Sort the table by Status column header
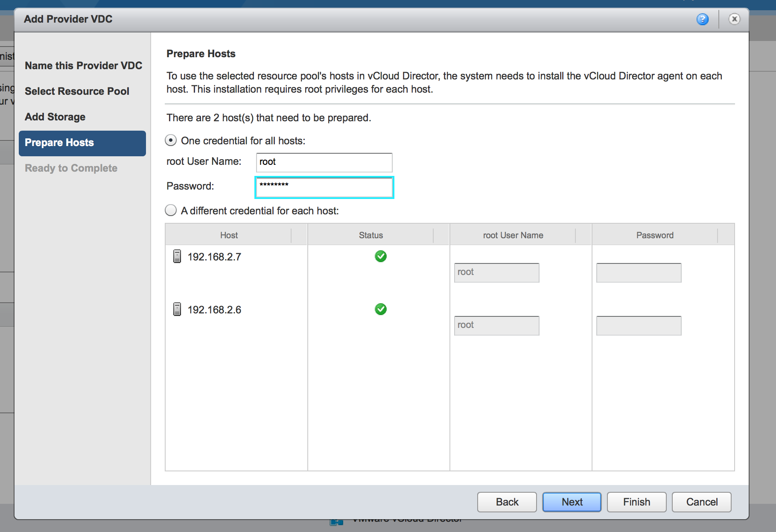The width and height of the screenshot is (776, 532). point(370,235)
